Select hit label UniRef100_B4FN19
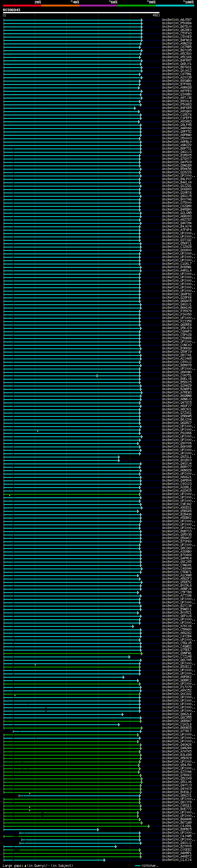Image resolution: width=197 pixels, height=868 pixels. tap(177, 40)
